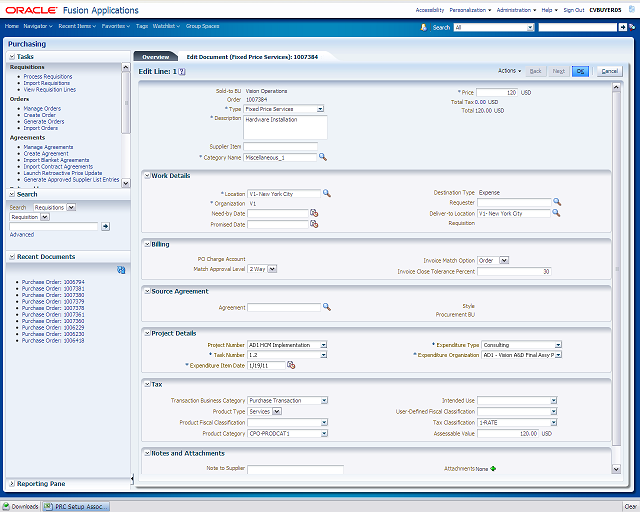Screen dimensions: 640x512
Task: Open Category Name search magnifier
Action: pos(323,157)
